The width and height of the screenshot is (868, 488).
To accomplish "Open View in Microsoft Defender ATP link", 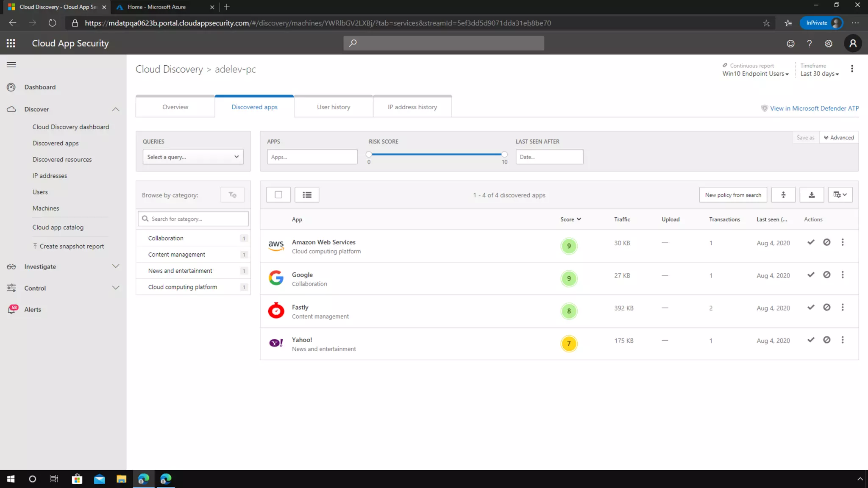I will coord(814,108).
